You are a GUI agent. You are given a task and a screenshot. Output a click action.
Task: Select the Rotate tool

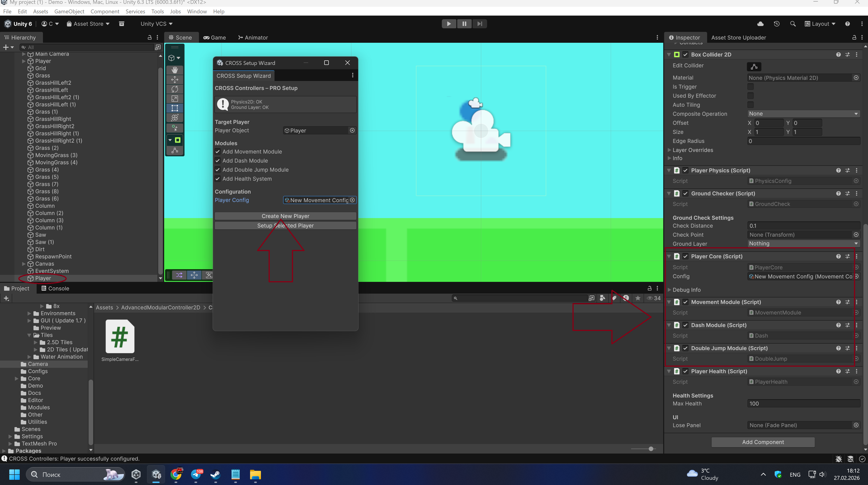175,89
